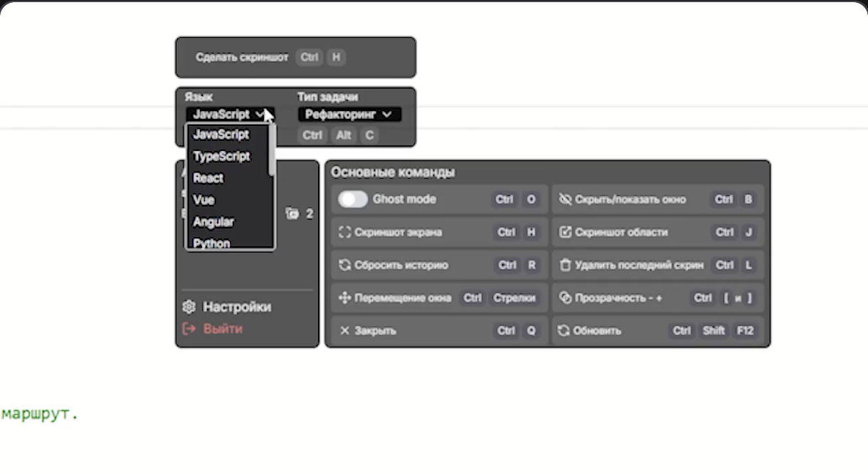Image resolution: width=868 pixels, height=474 pixels.
Task: Click the Скриншот области command label
Action: coord(621,232)
